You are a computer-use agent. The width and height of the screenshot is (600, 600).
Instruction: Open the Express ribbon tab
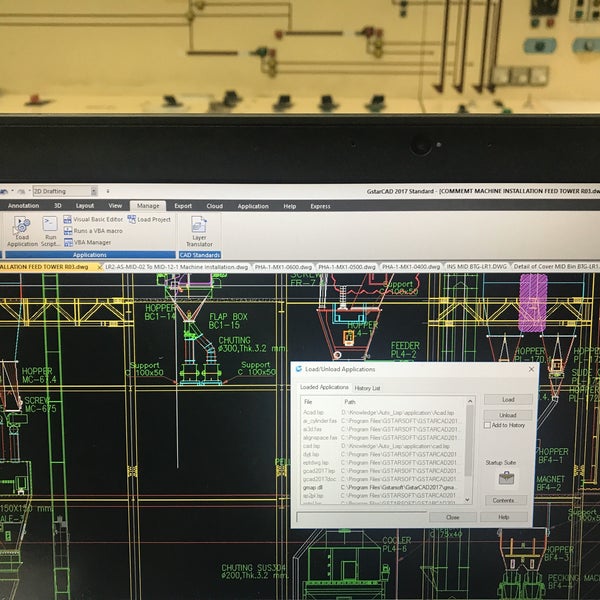coord(320,206)
